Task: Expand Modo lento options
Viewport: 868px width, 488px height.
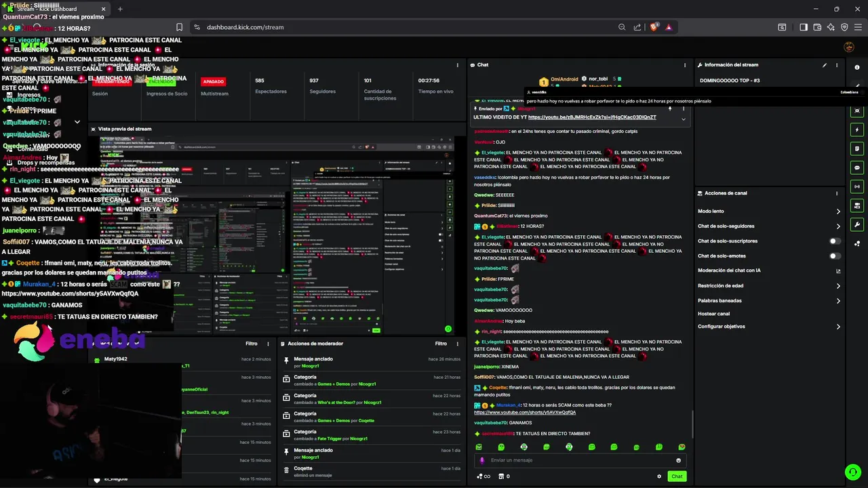Action: click(x=838, y=211)
